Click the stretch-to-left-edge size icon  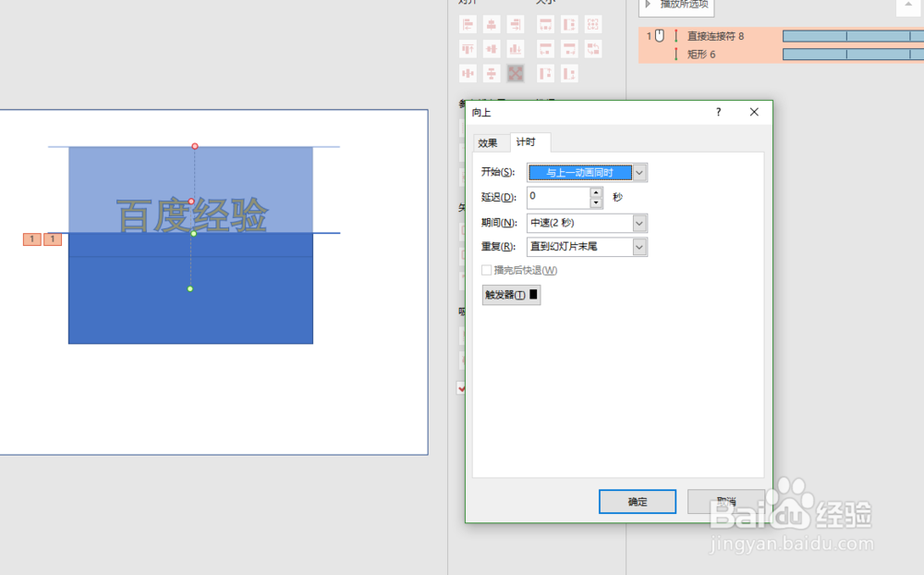[x=546, y=48]
